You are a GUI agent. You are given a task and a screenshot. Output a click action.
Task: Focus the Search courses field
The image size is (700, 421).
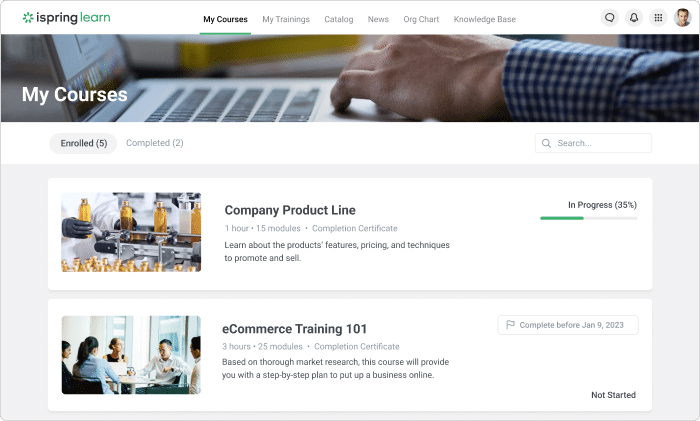[593, 143]
